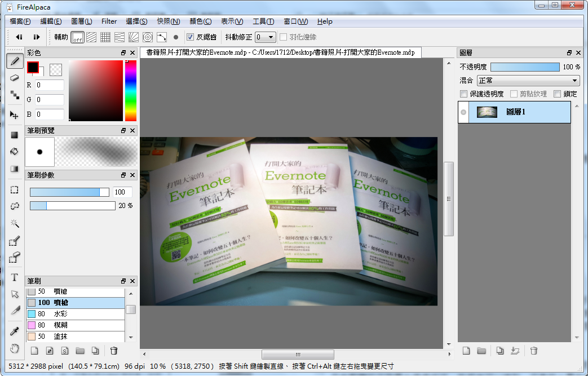Turn snap off with the off button
Screen dimensions: 588x376
pos(78,37)
